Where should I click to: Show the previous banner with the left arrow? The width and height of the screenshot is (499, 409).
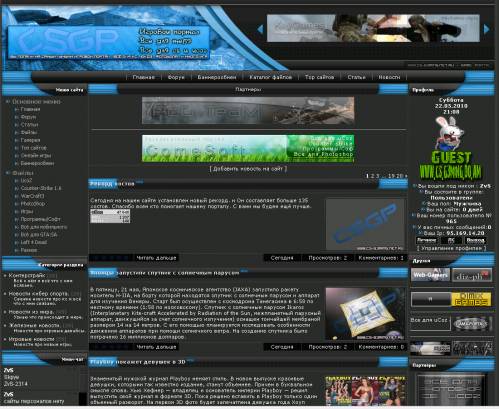point(260,29)
